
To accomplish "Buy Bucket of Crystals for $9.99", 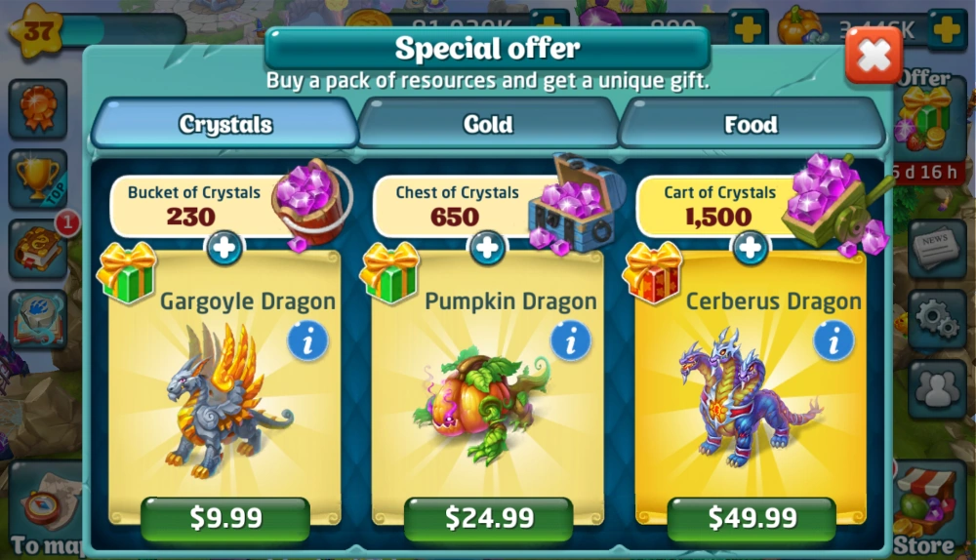I will tap(225, 518).
